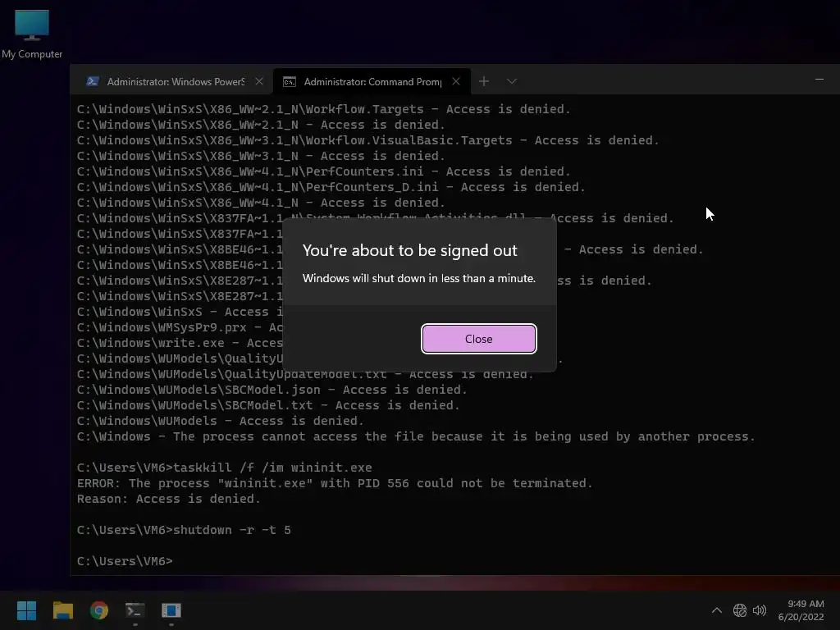Image resolution: width=840 pixels, height=630 pixels.
Task: Click the 'shutdown -r -t 5' command line
Action: click(184, 530)
